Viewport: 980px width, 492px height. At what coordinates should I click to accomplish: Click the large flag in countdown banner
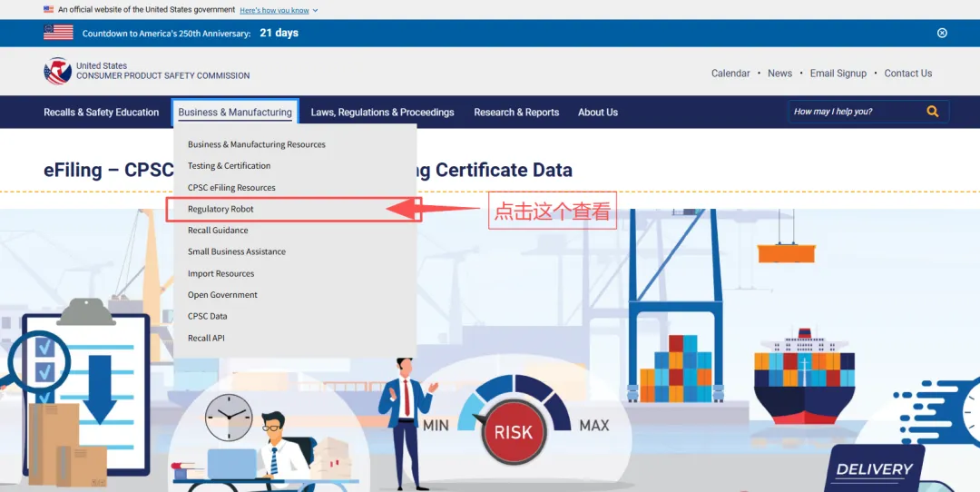click(x=58, y=33)
